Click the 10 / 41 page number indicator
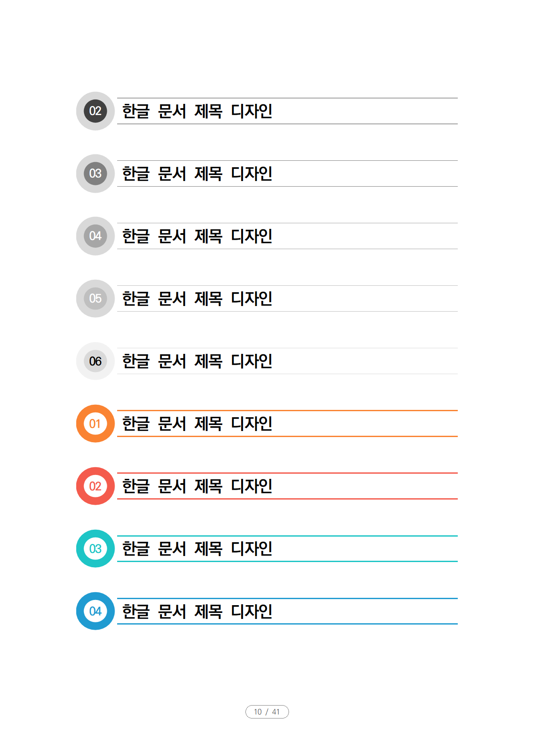Viewport: 534px width, 756px height. click(x=267, y=712)
